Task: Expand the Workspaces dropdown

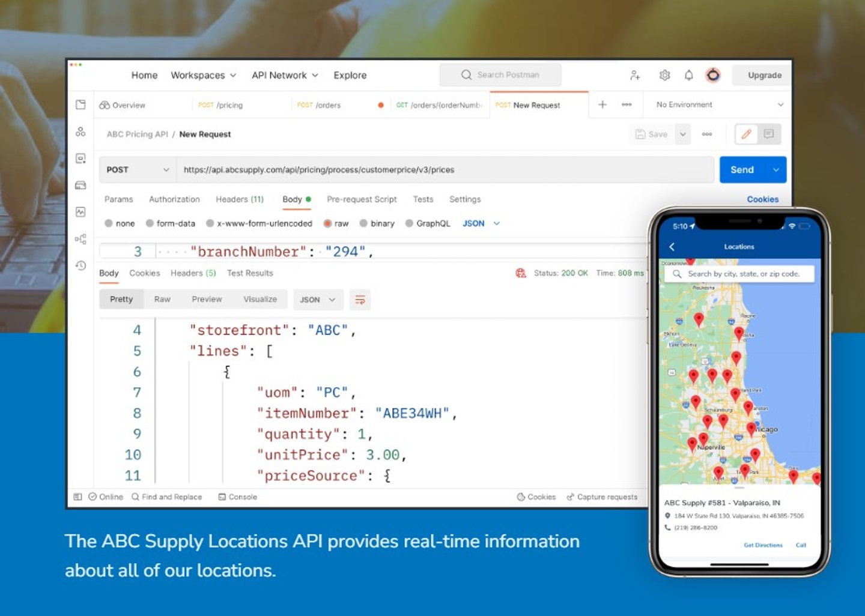Action: point(204,75)
